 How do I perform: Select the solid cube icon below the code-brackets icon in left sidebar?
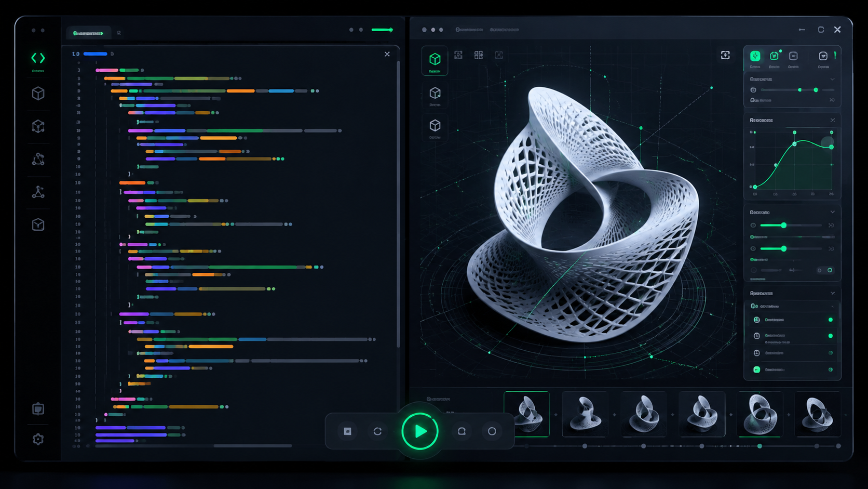click(x=38, y=94)
